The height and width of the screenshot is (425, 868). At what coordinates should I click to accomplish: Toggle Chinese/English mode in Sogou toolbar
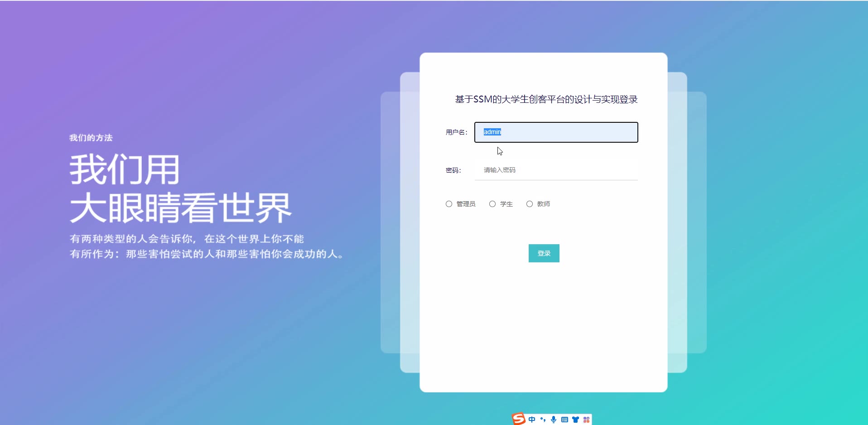coord(532,420)
